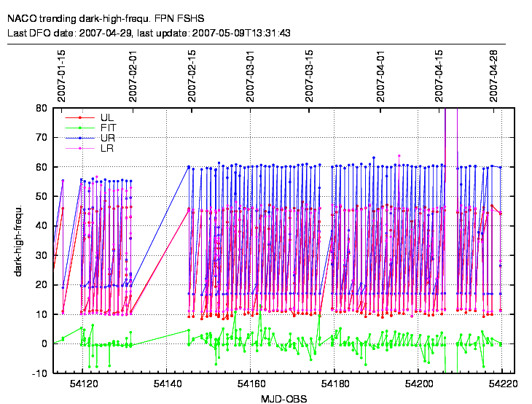Click the Last DFO date text line
532x404 pixels.
(149, 33)
